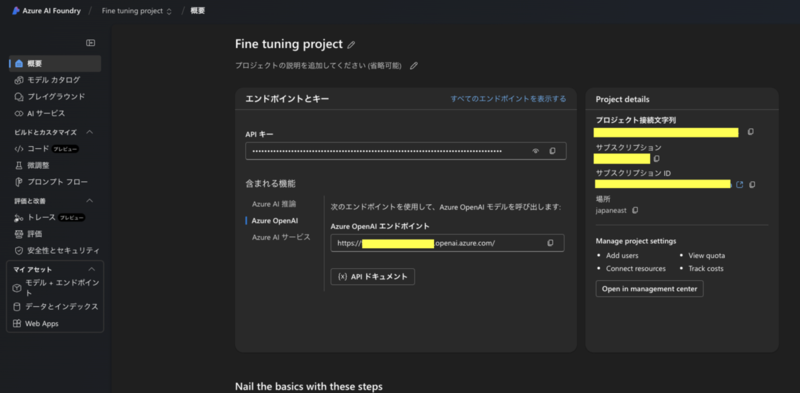Edit the project description pencil icon

click(x=414, y=66)
